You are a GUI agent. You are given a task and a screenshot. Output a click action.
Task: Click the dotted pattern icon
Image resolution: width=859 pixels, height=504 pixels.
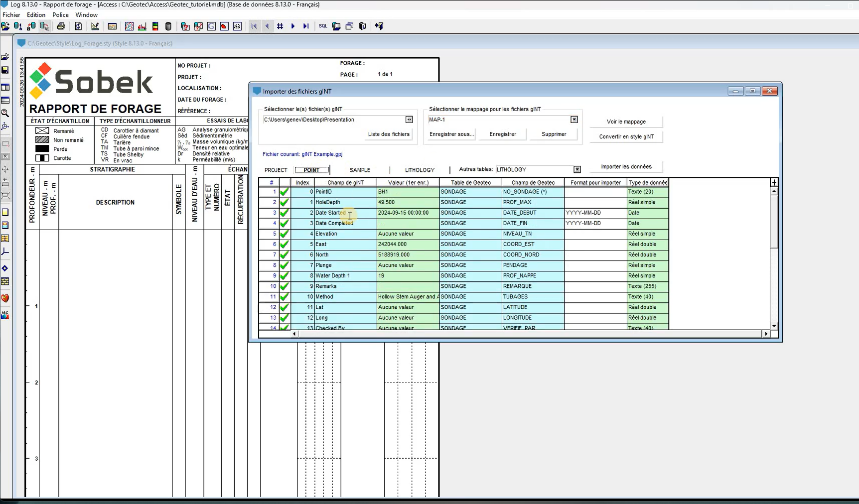click(x=237, y=26)
